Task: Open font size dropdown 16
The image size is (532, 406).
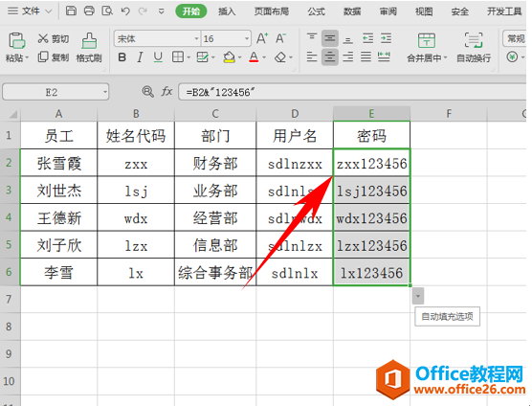Action: coord(247,38)
